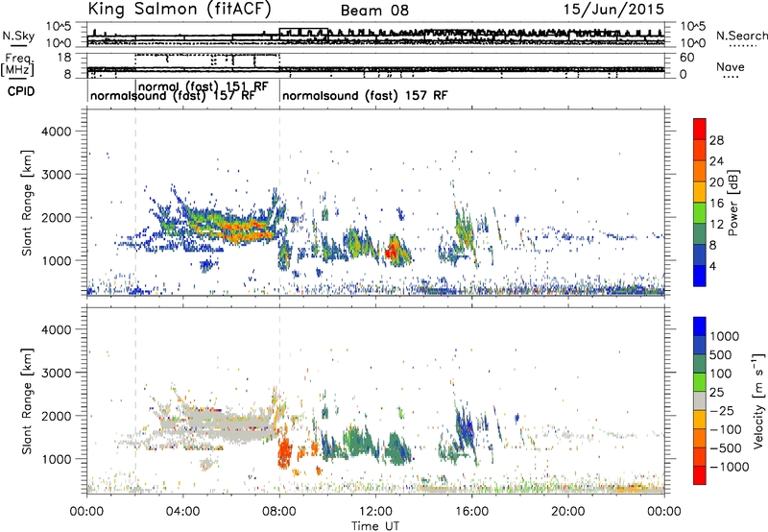Click the "-25" tick on Velocity colorbar

(723, 410)
